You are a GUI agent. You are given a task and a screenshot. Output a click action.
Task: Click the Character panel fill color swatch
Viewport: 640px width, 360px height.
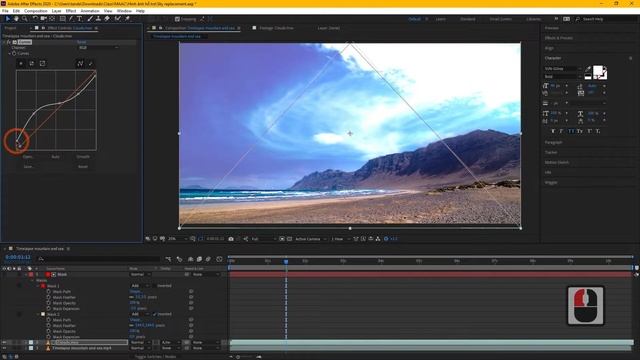point(598,71)
